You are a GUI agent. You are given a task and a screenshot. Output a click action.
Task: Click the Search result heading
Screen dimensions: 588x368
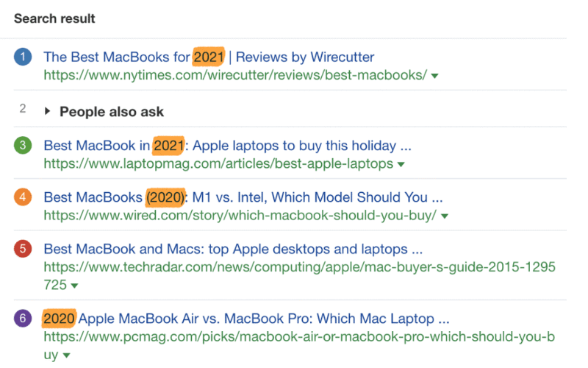54,18
